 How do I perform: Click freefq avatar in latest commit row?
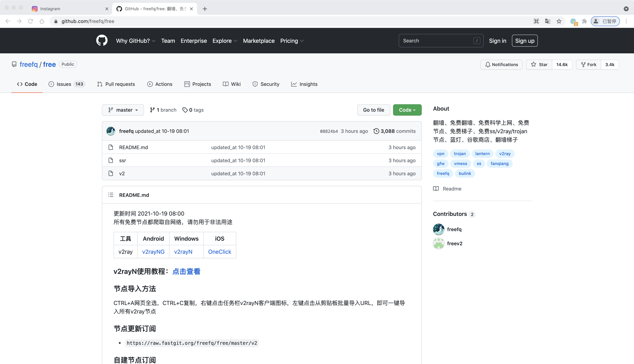(111, 131)
